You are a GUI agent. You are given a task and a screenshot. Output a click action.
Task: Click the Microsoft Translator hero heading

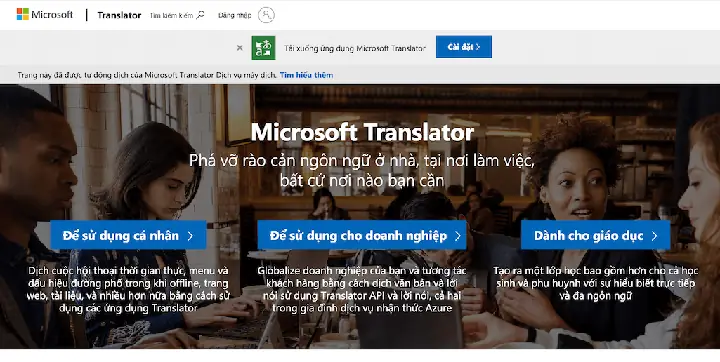(362, 132)
